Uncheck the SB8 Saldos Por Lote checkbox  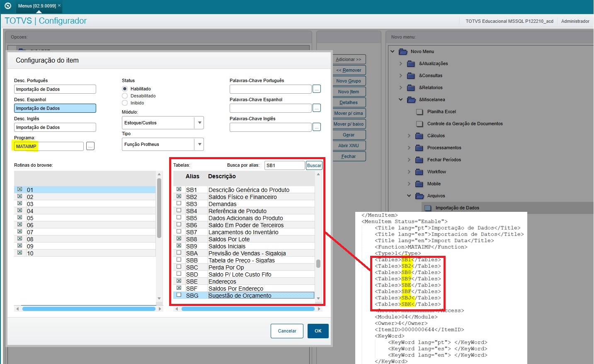tap(179, 239)
